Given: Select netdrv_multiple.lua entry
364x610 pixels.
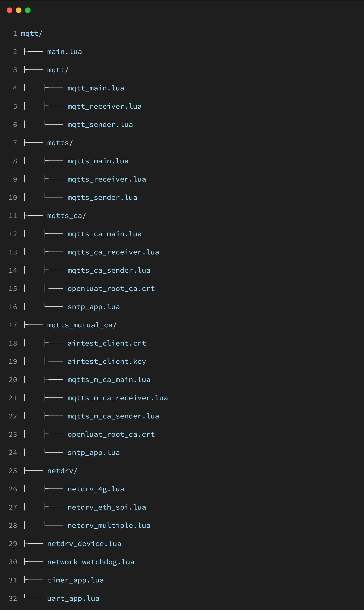Looking at the screenshot, I should click(x=109, y=525).
